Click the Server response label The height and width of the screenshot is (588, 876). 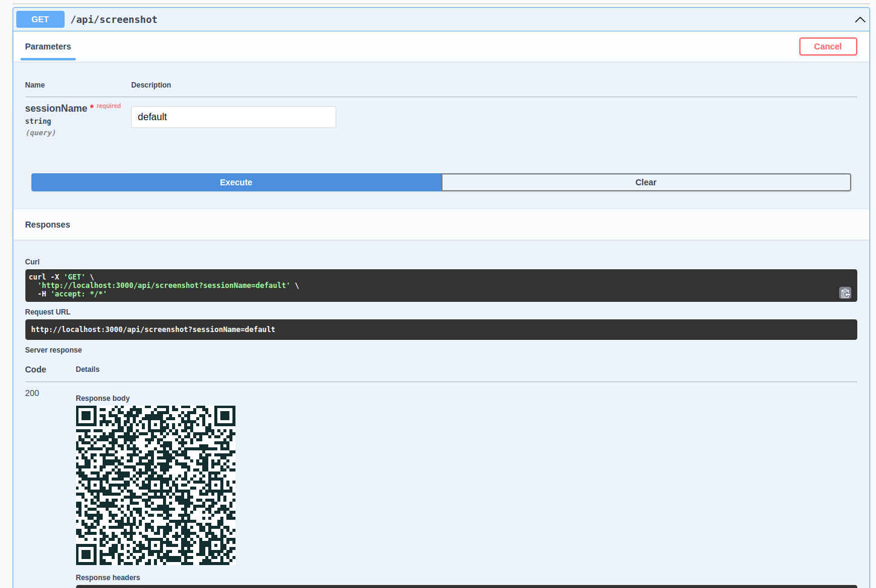[54, 350]
